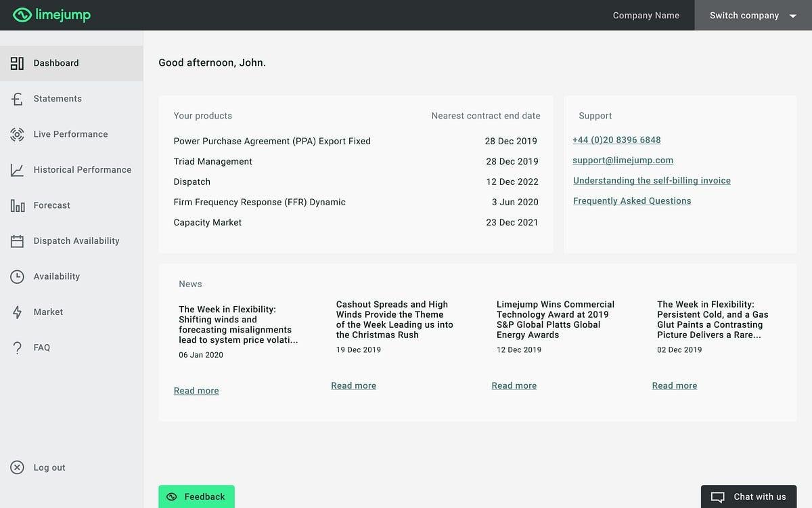
Task: Click Company Name in the header
Action: pos(646,16)
